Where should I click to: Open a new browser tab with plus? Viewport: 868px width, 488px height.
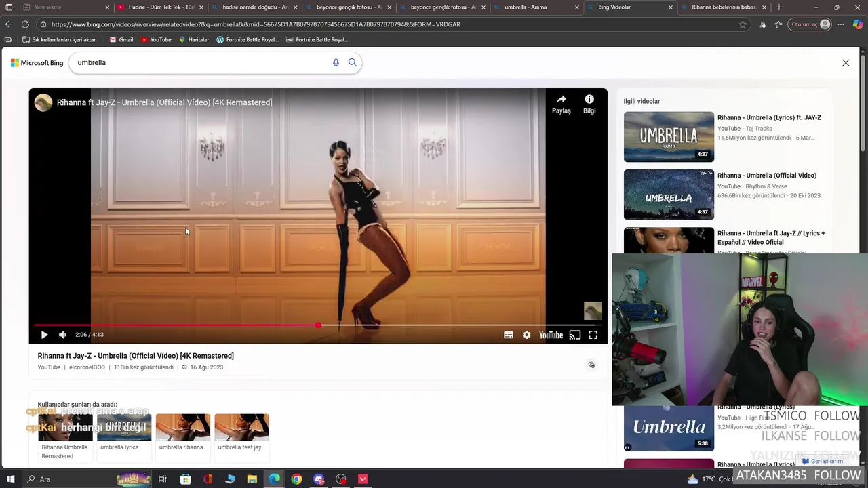click(x=779, y=7)
